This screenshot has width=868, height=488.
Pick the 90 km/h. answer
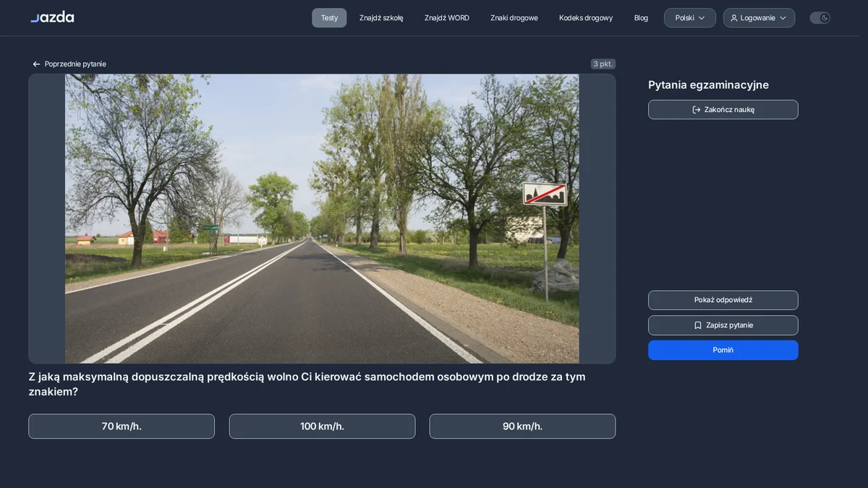coord(522,427)
